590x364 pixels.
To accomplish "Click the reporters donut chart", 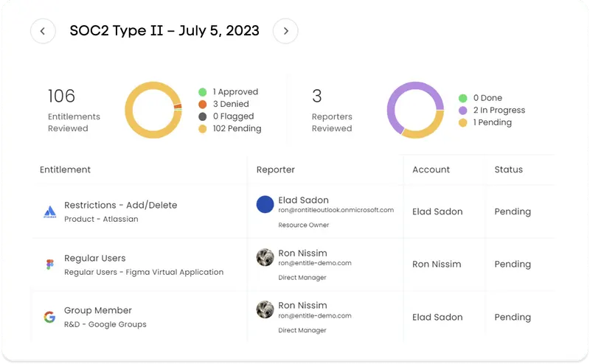I will [415, 110].
